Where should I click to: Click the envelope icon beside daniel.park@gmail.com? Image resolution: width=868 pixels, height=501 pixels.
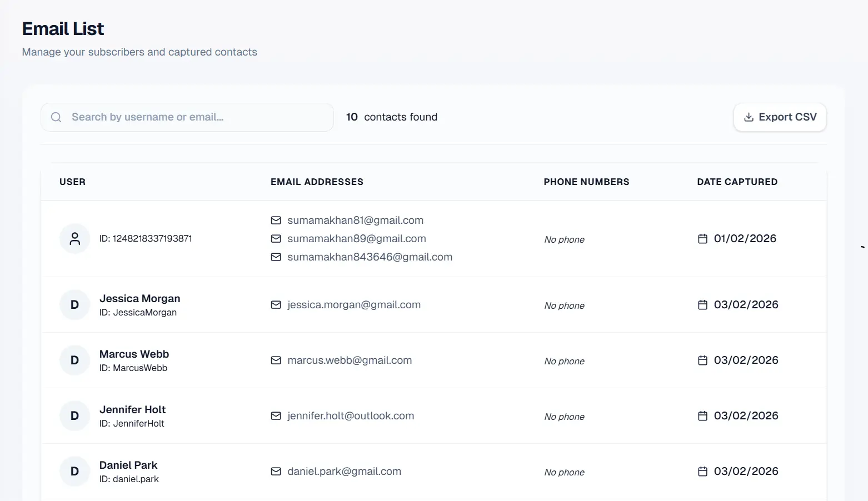pyautogui.click(x=276, y=471)
